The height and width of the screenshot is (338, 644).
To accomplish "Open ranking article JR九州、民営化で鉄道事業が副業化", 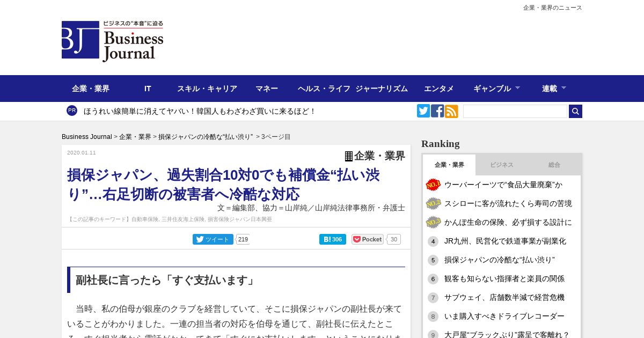I will click(x=505, y=241).
